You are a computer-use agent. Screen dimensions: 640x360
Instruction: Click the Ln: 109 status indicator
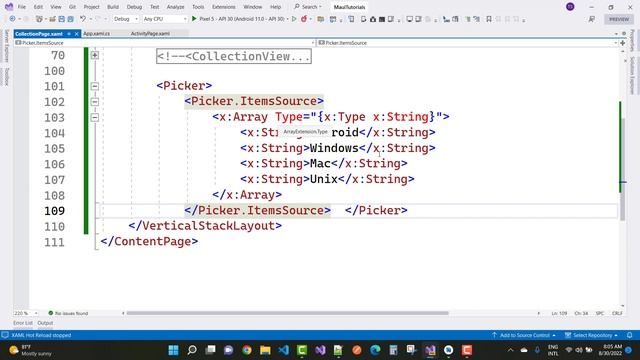(x=559, y=313)
